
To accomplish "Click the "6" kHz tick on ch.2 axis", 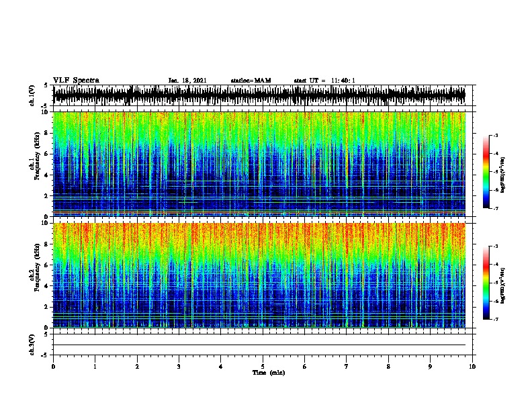I will point(46,265).
